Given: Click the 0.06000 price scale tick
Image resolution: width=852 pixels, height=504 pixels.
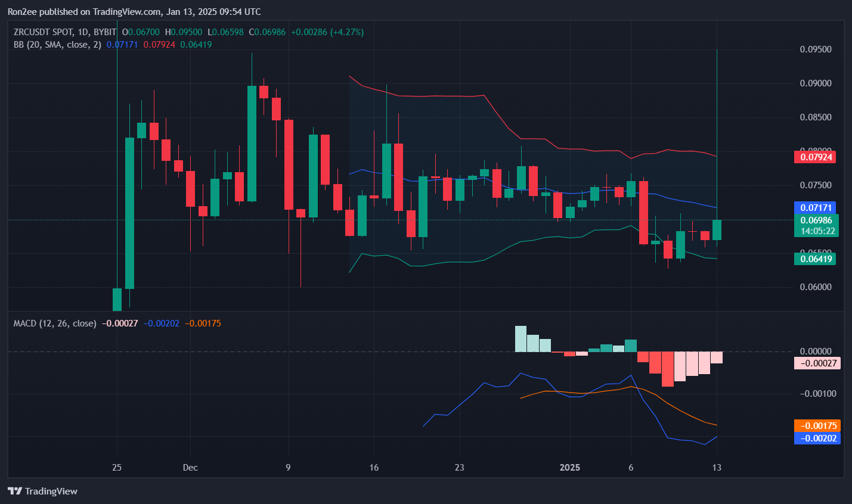Looking at the screenshot, I should click(x=816, y=287).
